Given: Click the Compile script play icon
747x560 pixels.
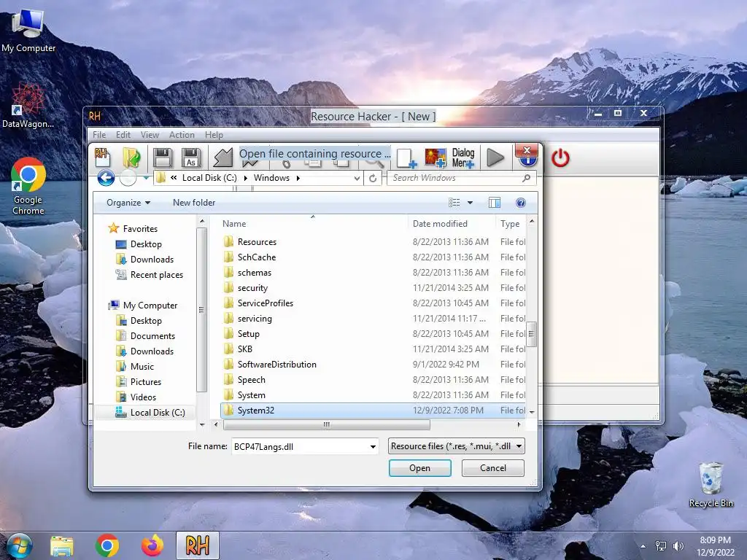Looking at the screenshot, I should (495, 157).
